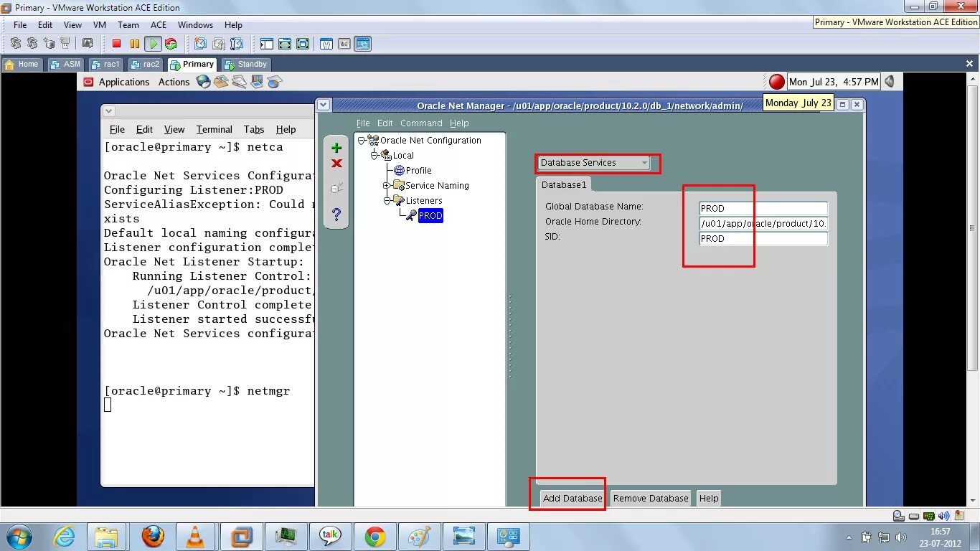The height and width of the screenshot is (551, 980).
Task: Open the mail envelope launcher in GNOME panel
Action: coord(221,82)
